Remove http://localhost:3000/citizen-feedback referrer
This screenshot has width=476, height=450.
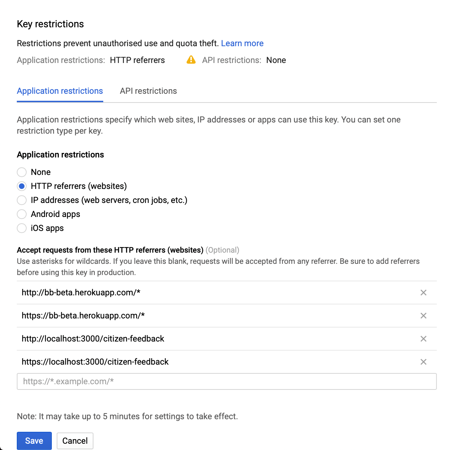click(x=423, y=339)
